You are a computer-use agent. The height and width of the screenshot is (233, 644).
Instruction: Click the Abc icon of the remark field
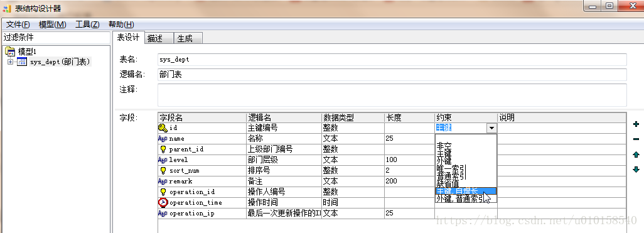click(x=163, y=182)
